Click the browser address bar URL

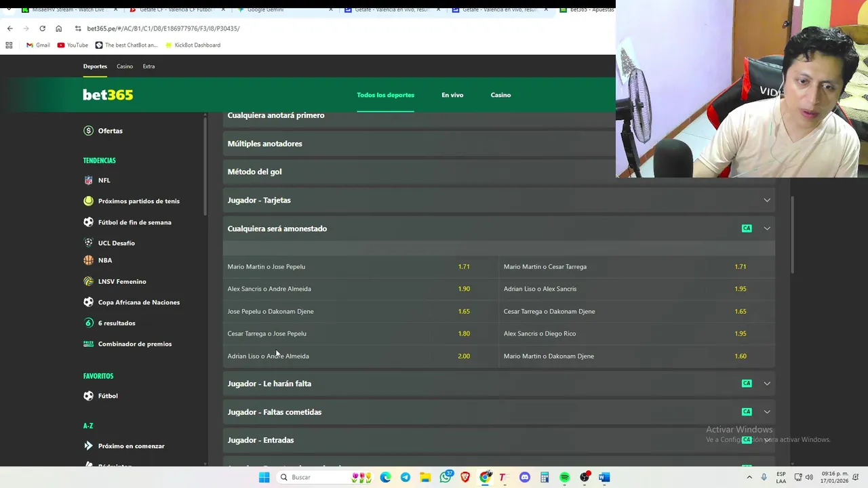pos(163,28)
